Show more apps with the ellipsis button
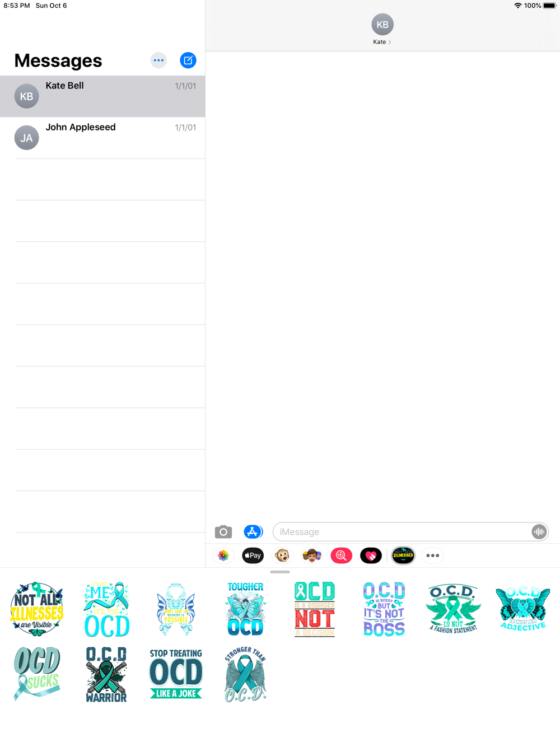Screen dimensions: 560x747 pos(432,555)
